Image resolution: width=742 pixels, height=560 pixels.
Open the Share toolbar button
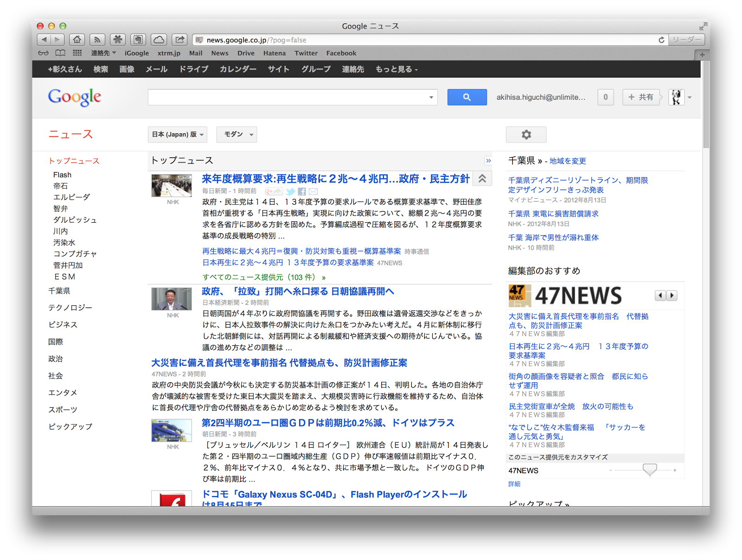coord(179,40)
